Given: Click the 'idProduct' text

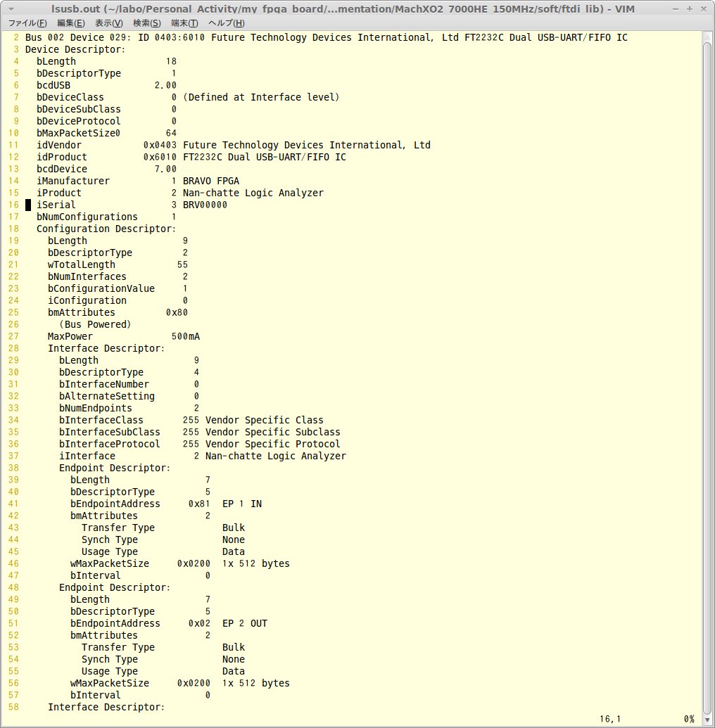Looking at the screenshot, I should [62, 157].
